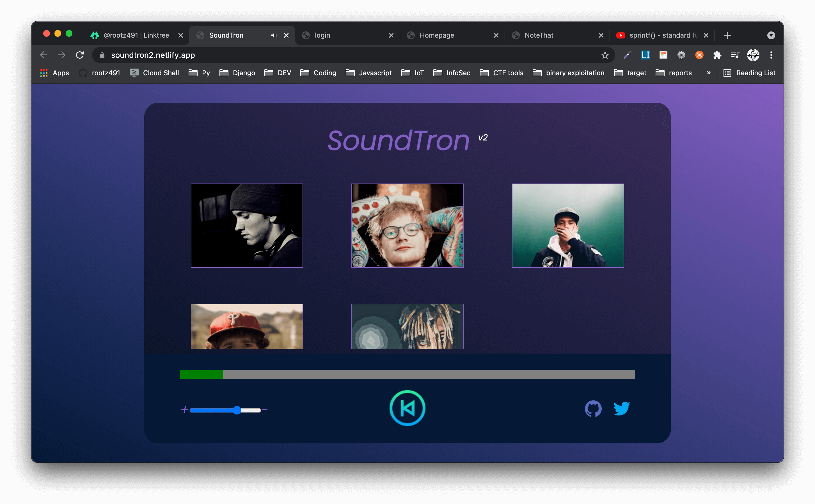Select the red baseball cap artist thumbnail
This screenshot has width=815, height=504.
pyautogui.click(x=247, y=326)
